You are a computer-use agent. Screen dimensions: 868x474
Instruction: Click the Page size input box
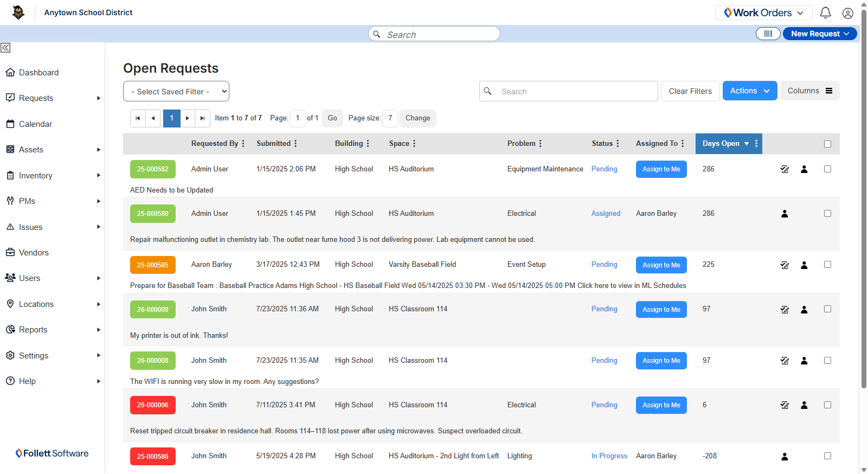click(390, 118)
